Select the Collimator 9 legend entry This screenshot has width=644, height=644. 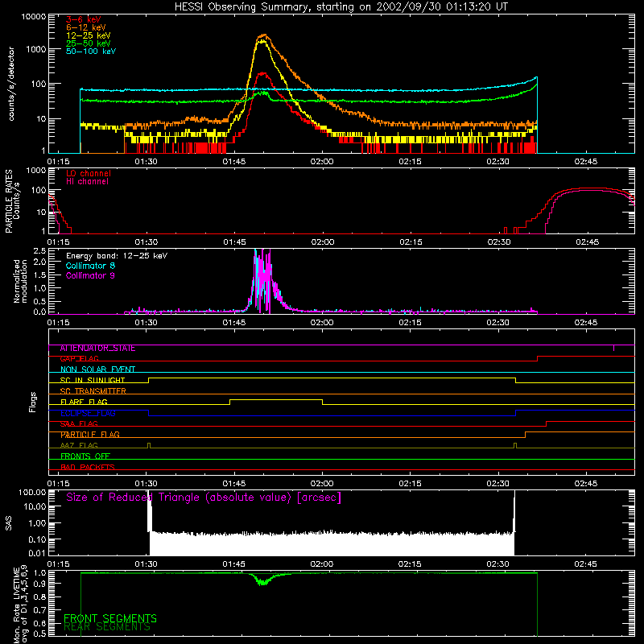tap(90, 275)
